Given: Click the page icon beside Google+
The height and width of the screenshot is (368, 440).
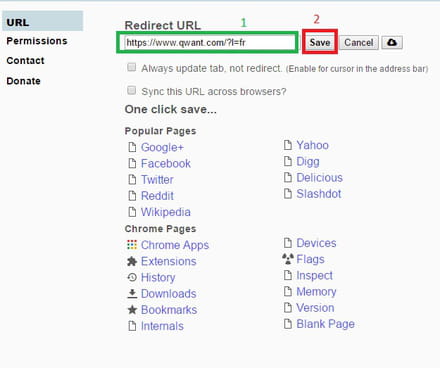Looking at the screenshot, I should 132,147.
